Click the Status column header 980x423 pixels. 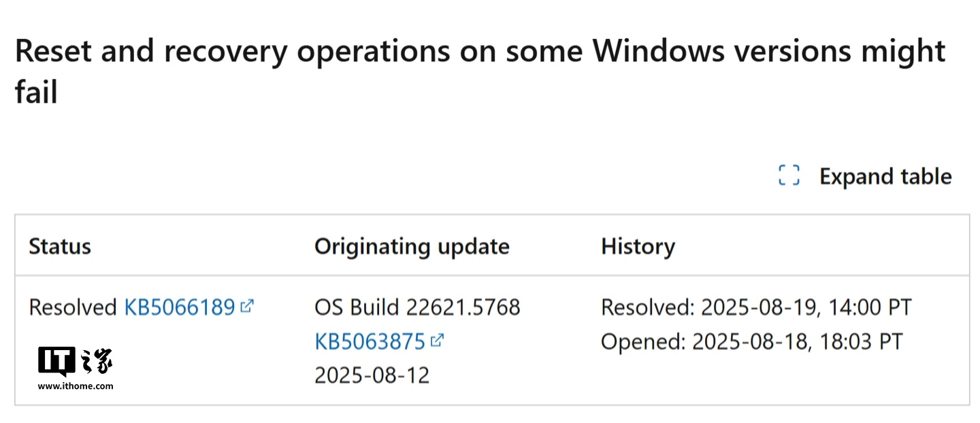click(x=60, y=246)
